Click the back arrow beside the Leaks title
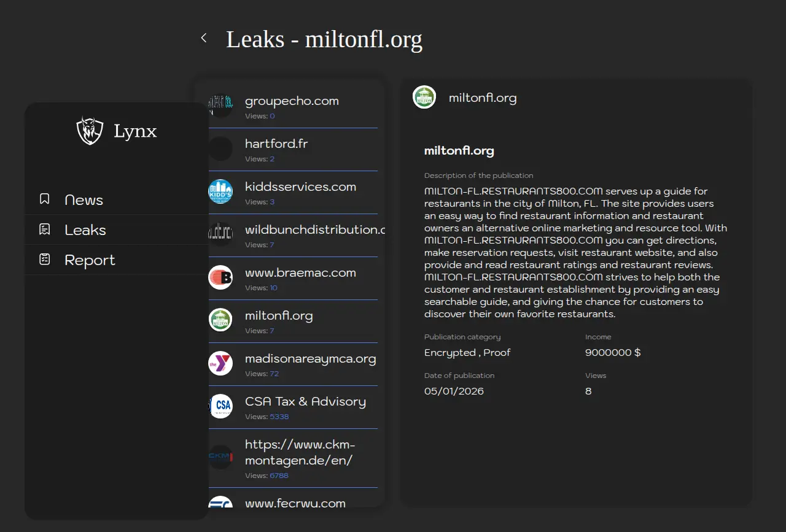786x532 pixels. tap(204, 38)
